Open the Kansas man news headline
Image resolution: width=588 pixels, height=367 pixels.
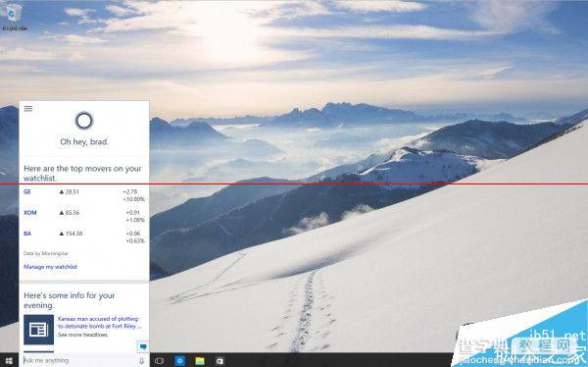[99, 322]
